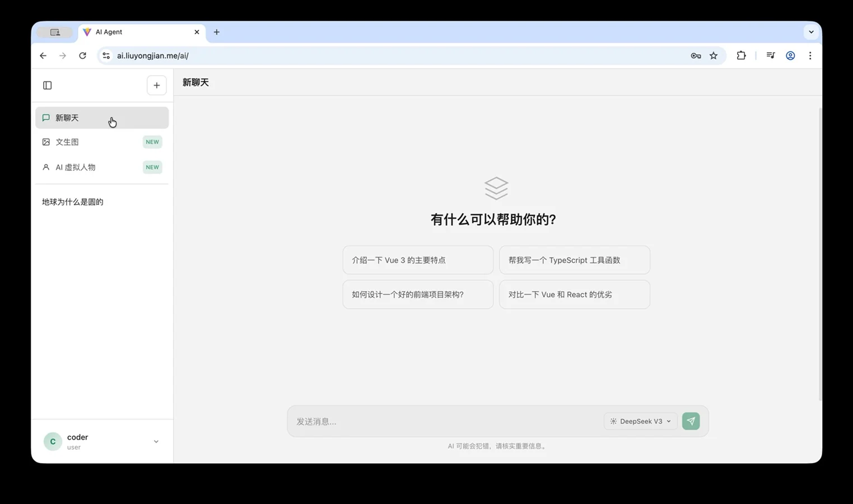Viewport: 853px width, 504px height.
Task: Click the chat icon beside 新聊天
Action: click(x=46, y=118)
